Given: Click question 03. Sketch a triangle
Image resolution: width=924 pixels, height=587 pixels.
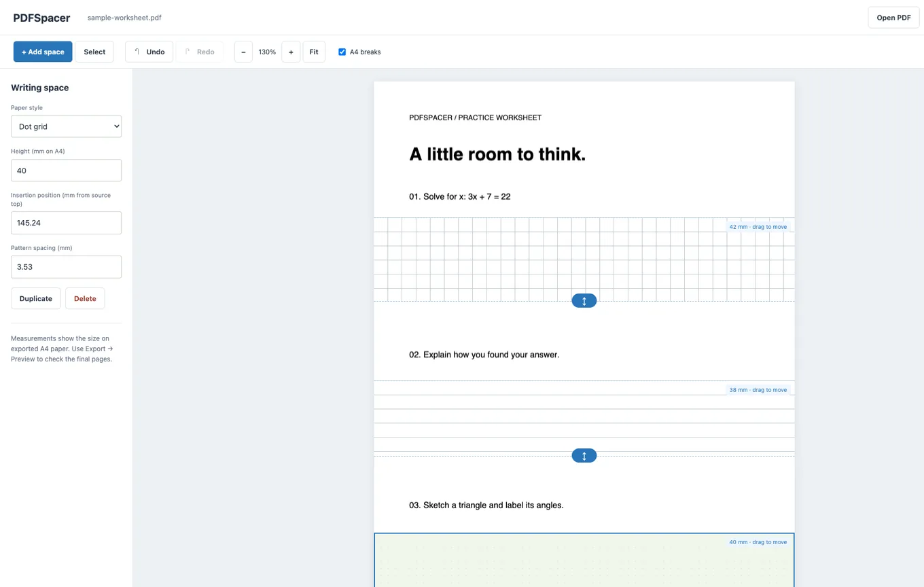Looking at the screenshot, I should pos(486,505).
